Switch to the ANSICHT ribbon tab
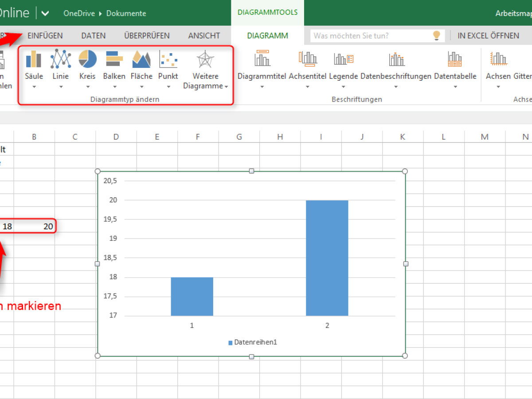The width and height of the screenshot is (532, 399). (203, 35)
